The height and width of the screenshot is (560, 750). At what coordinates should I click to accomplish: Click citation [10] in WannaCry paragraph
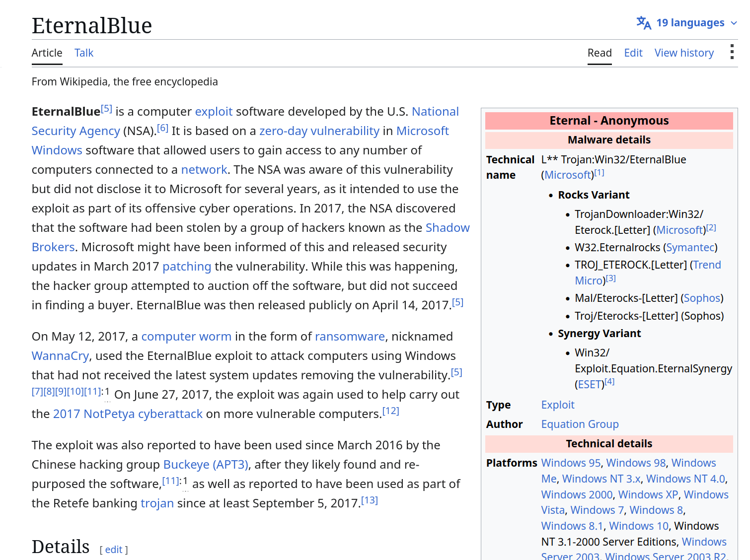tap(75, 392)
